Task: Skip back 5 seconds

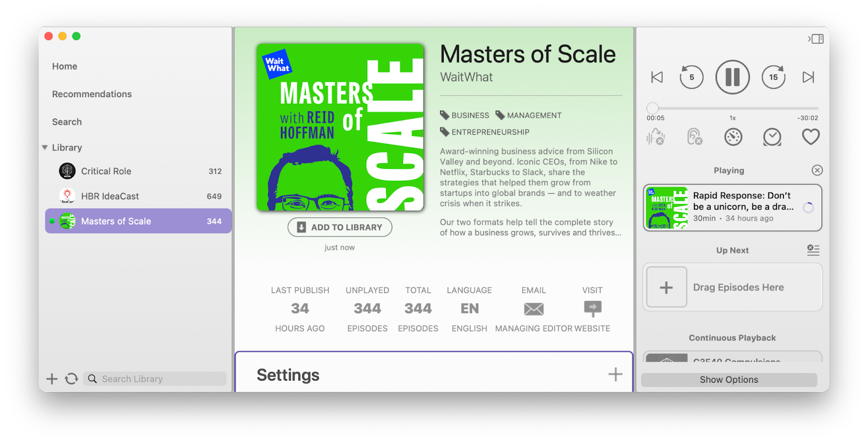Action: pyautogui.click(x=691, y=77)
